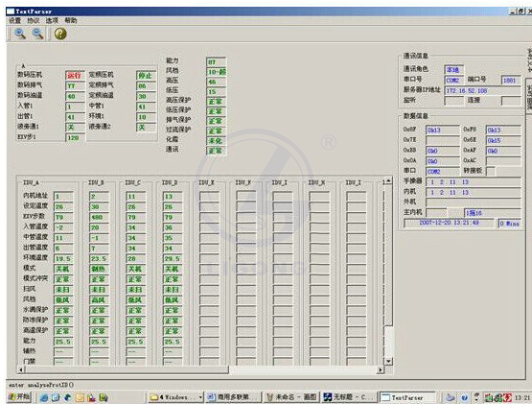Expand the 4 Windows taskbar group dropdown
Viewport: 532px width, 404px height.
tap(200, 397)
